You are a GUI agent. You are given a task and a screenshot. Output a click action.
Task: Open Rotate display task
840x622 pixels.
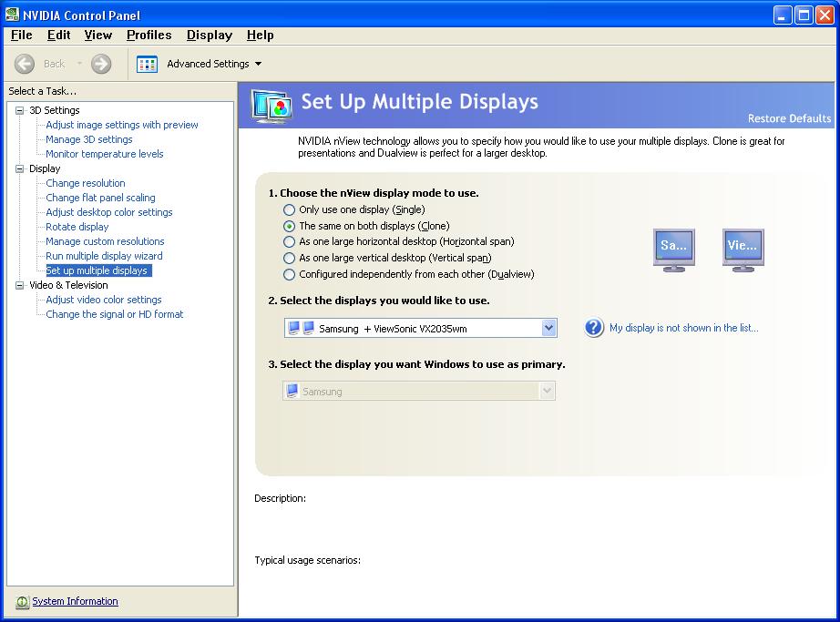(77, 227)
